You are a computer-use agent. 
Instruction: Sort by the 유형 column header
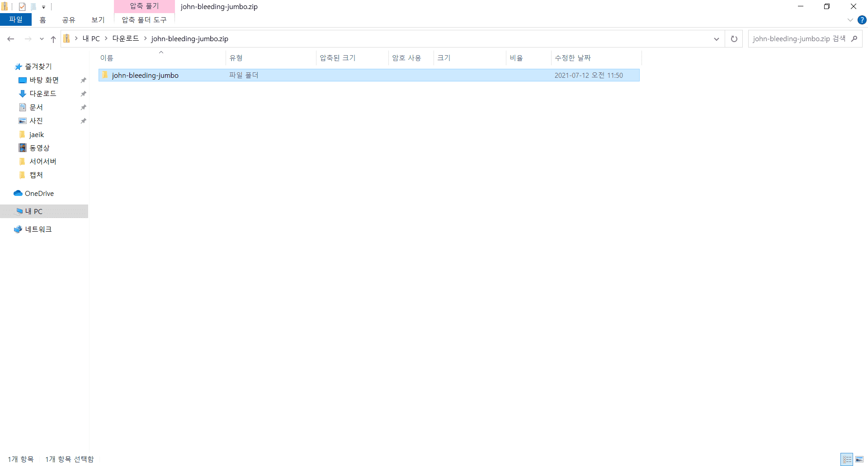[x=271, y=58]
